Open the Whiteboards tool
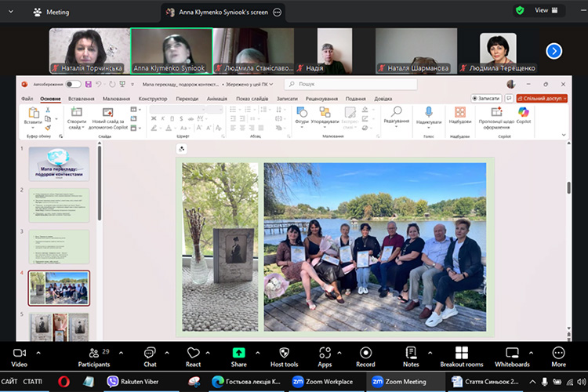Viewport: 588px width, 392px height. (512, 353)
